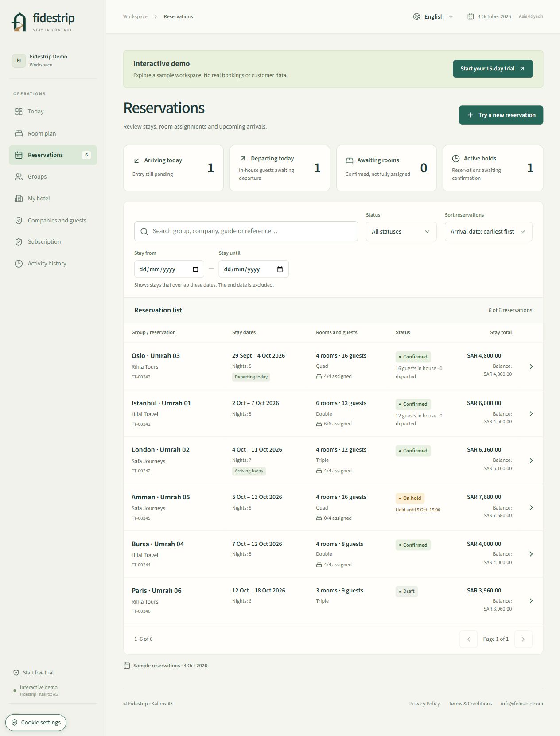This screenshot has height=736, width=560.
Task: Click the Reservations calendar icon in sidebar
Action: (19, 155)
